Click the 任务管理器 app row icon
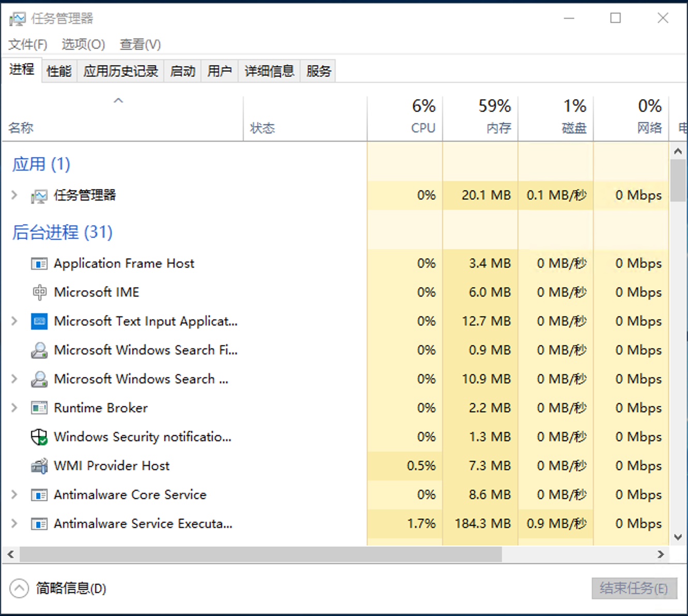 tap(39, 196)
